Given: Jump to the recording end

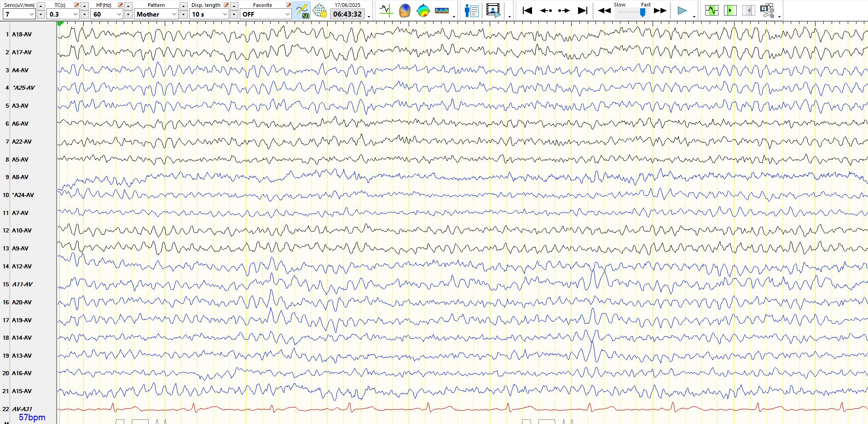Looking at the screenshot, I should click(583, 10).
